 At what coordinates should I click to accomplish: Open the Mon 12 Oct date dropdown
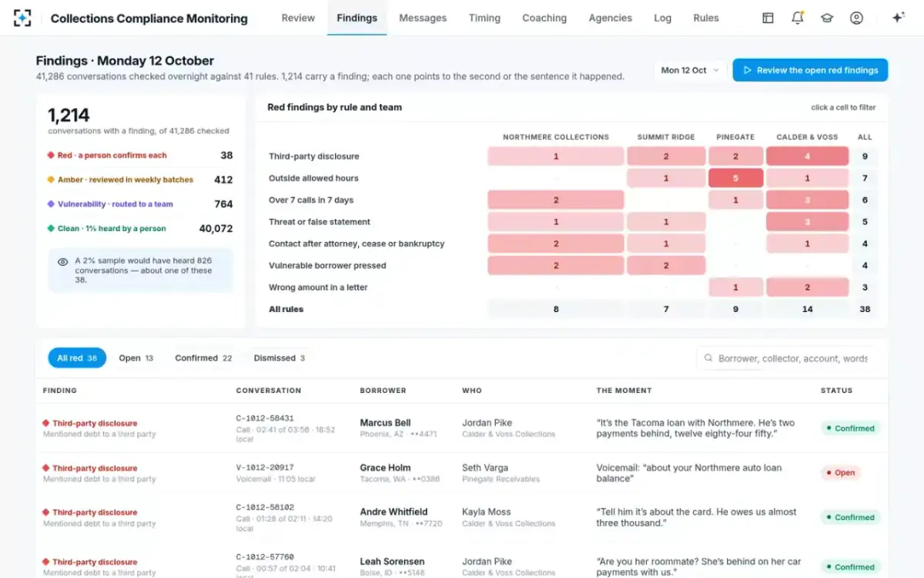point(690,70)
